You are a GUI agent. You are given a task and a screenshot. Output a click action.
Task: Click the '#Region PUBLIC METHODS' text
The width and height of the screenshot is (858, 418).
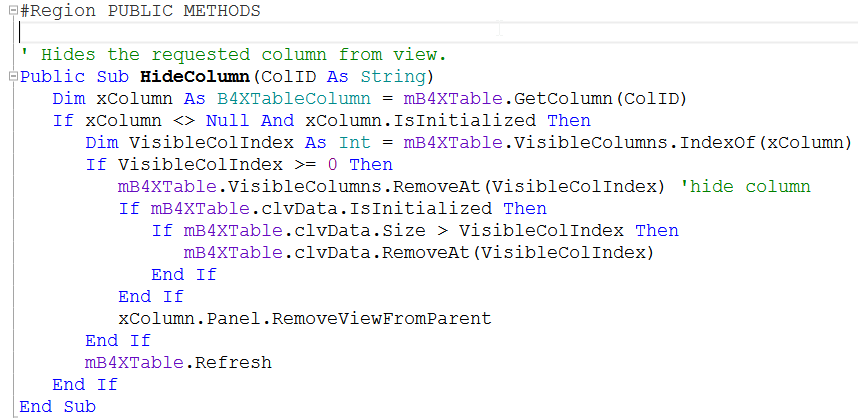[139, 11]
